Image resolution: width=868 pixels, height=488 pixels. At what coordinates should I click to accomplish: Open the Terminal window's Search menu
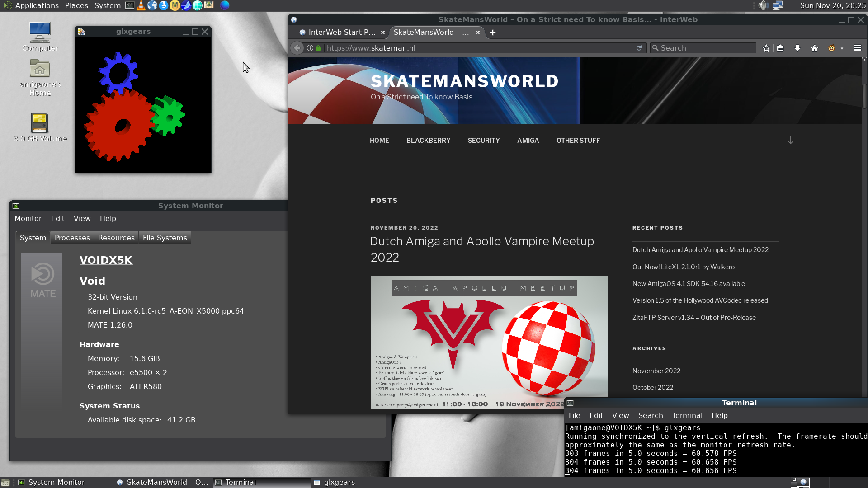tap(651, 415)
